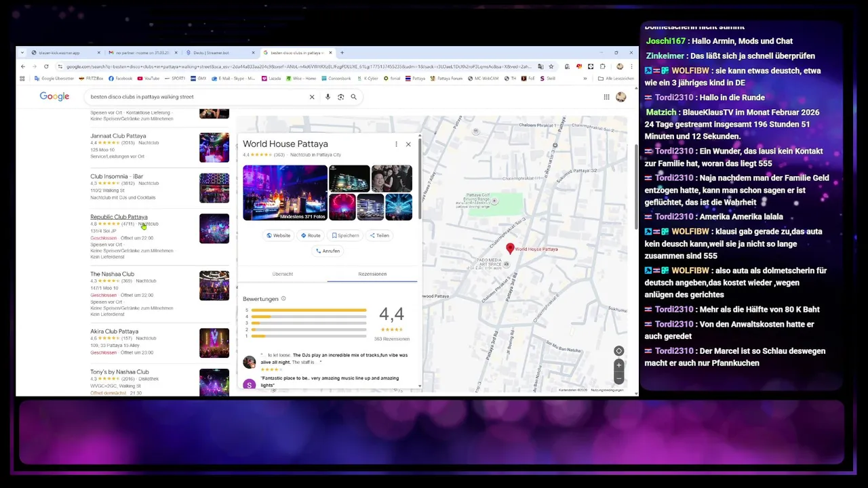Switch to the Rezensionen tab
Screen dimensions: 868x488
tap(372, 274)
